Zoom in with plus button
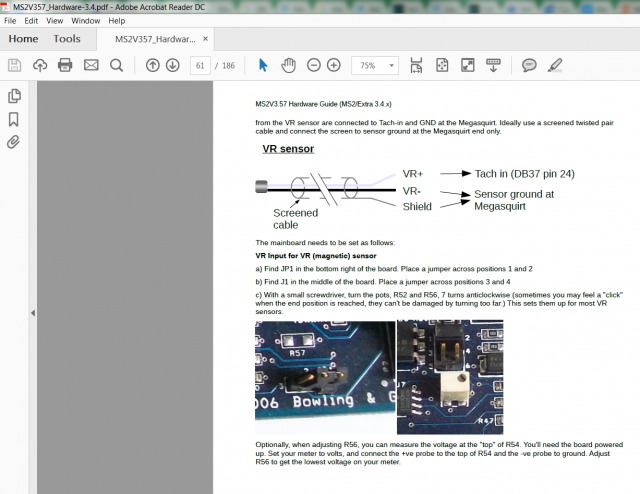This screenshot has height=494, width=640. point(334,65)
